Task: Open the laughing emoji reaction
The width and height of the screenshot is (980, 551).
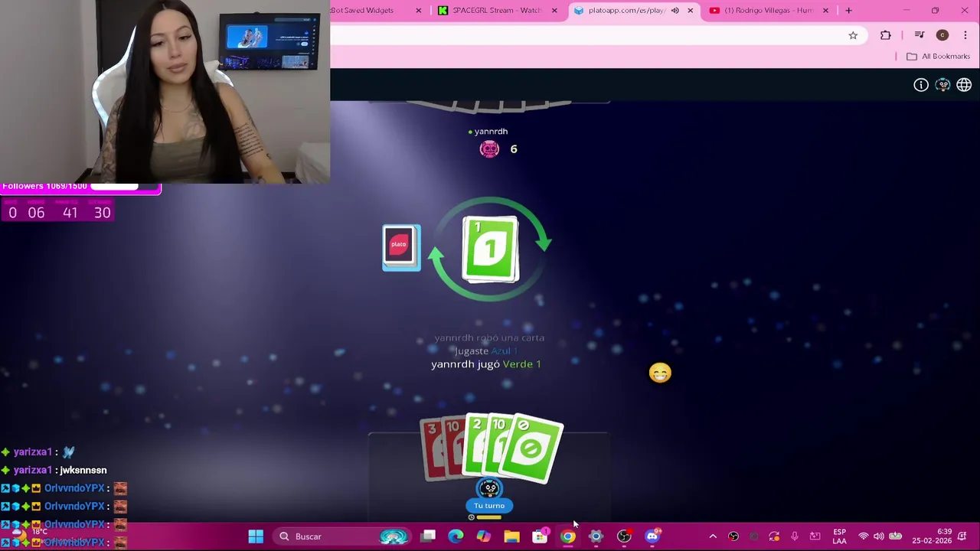Action: pyautogui.click(x=660, y=373)
